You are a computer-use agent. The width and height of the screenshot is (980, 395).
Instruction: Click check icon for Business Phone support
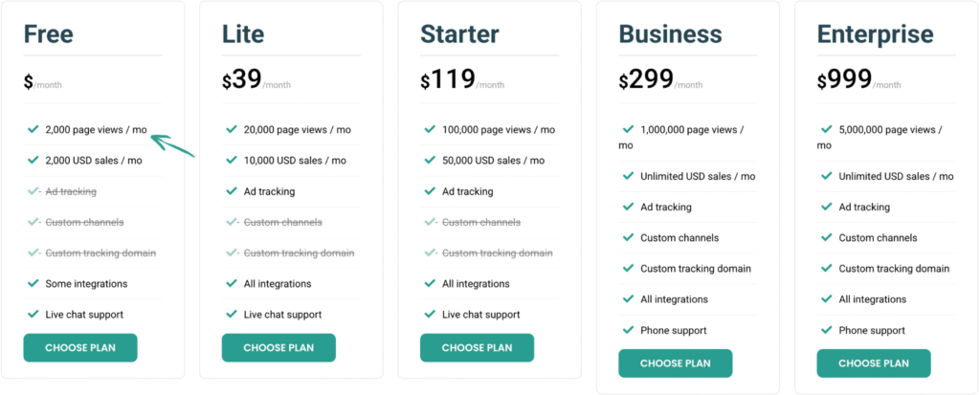coord(628,329)
